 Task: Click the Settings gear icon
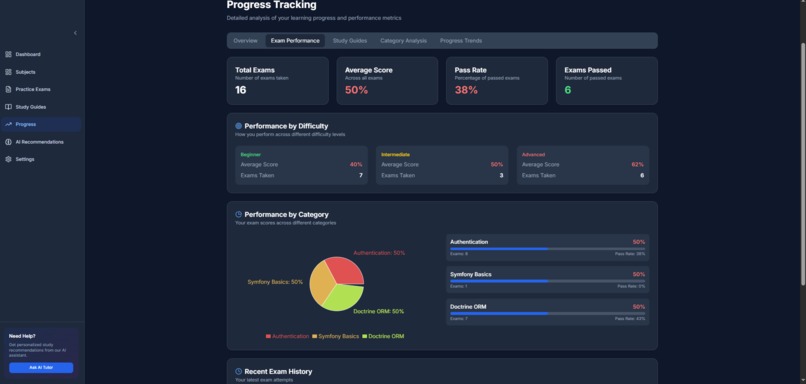(x=8, y=159)
